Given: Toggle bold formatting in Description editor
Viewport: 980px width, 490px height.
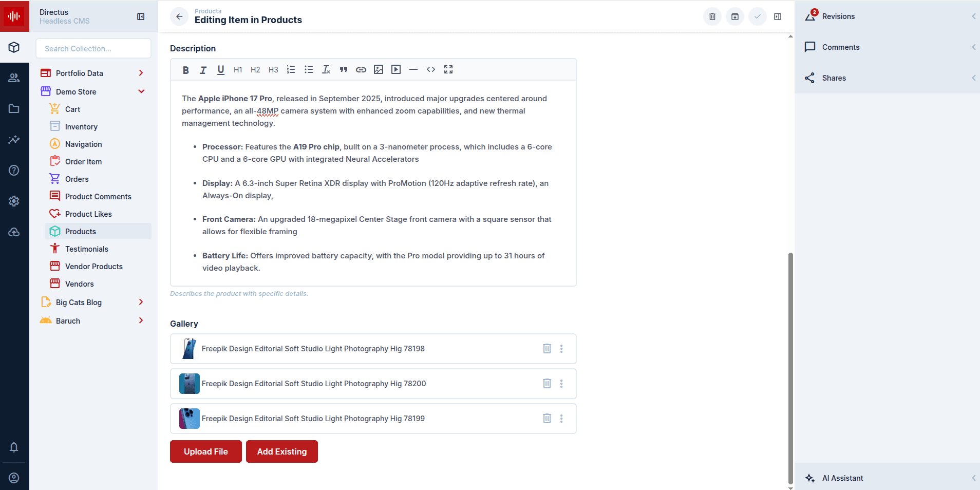Looking at the screenshot, I should (x=186, y=70).
